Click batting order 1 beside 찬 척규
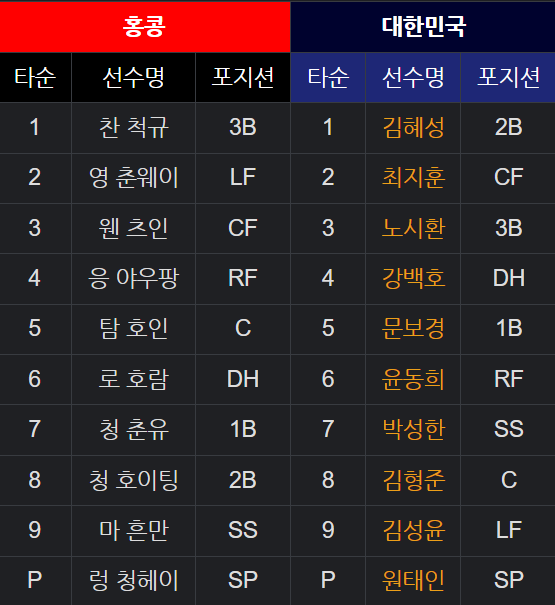This screenshot has height=605, width=555. click(x=35, y=127)
